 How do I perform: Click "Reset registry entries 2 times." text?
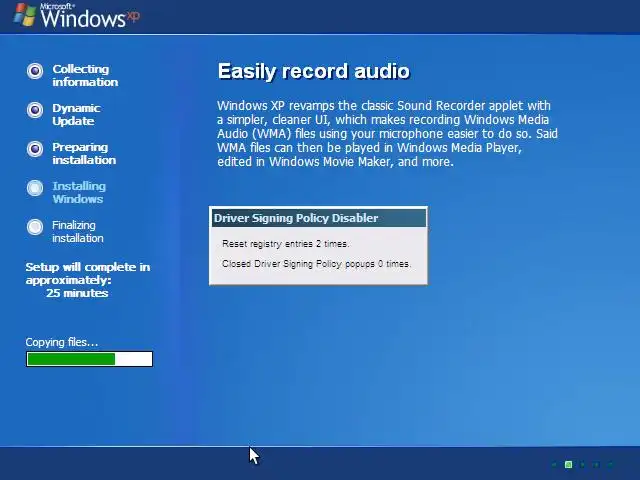pyautogui.click(x=286, y=244)
